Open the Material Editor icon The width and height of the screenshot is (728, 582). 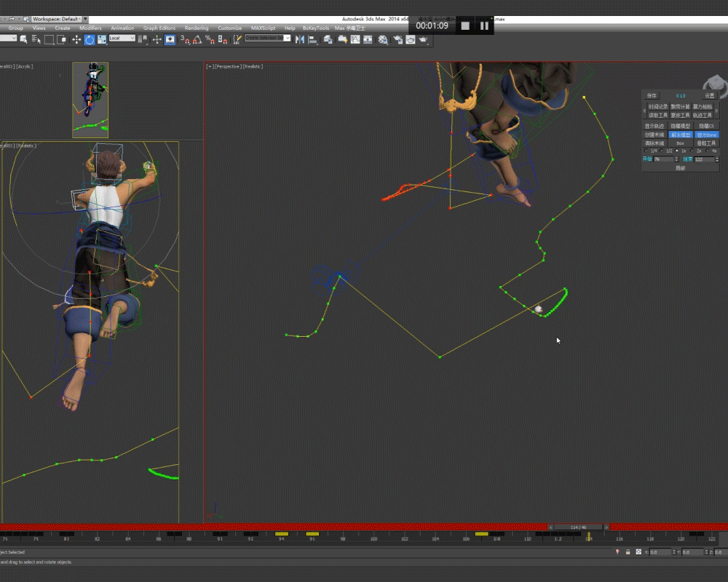pyautogui.click(x=383, y=40)
